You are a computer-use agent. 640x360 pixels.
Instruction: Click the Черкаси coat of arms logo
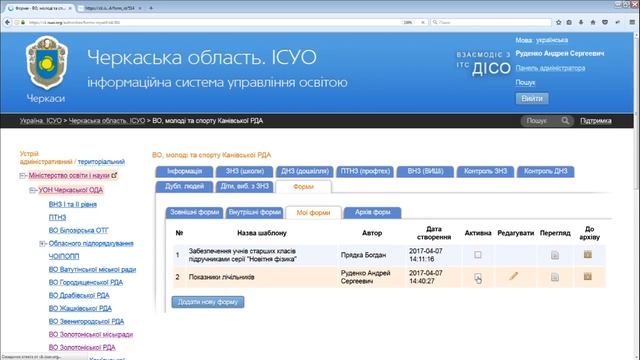47,62
